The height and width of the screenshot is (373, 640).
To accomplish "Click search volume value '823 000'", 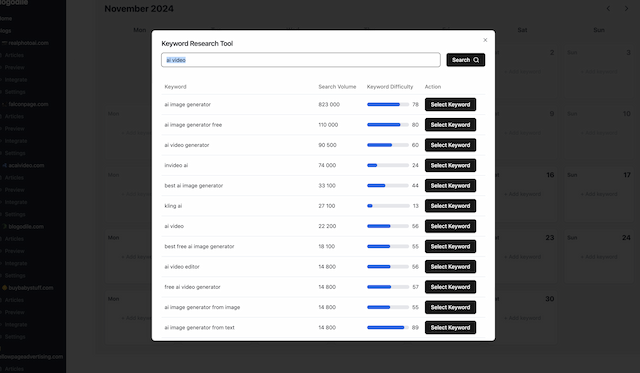I will click(329, 104).
